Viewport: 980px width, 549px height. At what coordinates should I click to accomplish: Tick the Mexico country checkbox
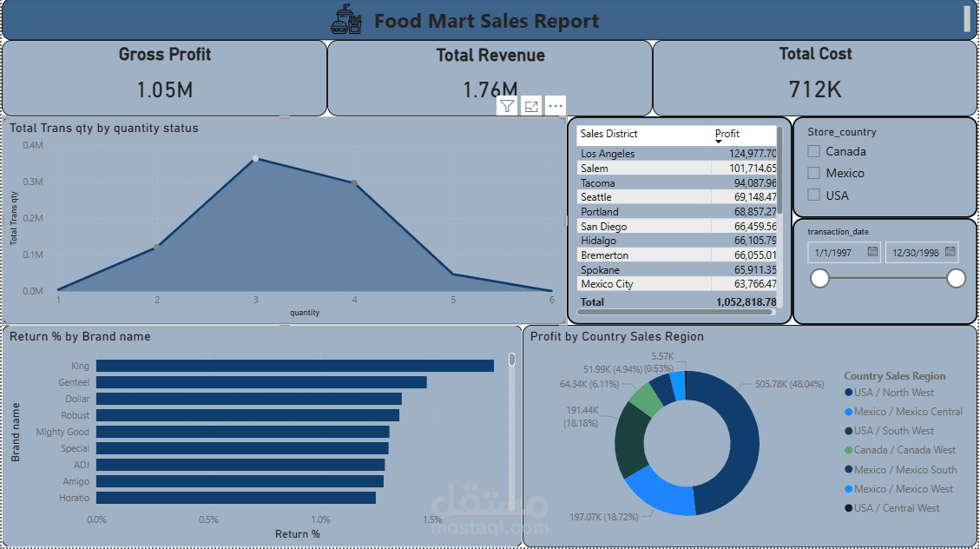pos(813,173)
